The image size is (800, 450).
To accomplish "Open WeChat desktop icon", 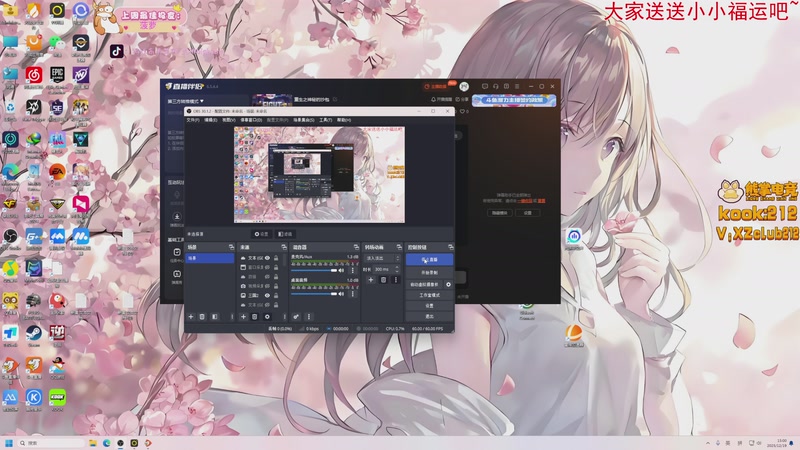I will click(x=57, y=43).
